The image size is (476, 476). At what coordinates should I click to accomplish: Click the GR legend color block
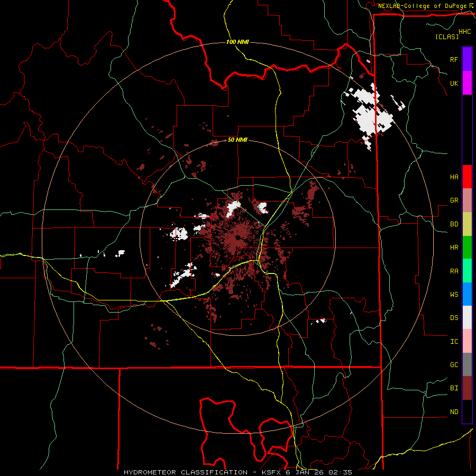[x=467, y=200]
